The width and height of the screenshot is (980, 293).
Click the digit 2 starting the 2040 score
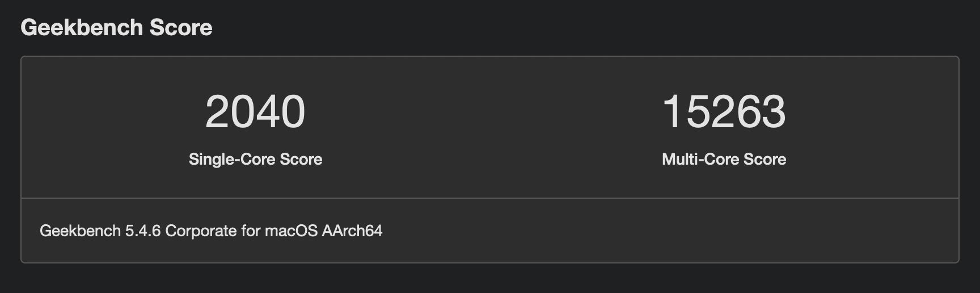click(217, 111)
